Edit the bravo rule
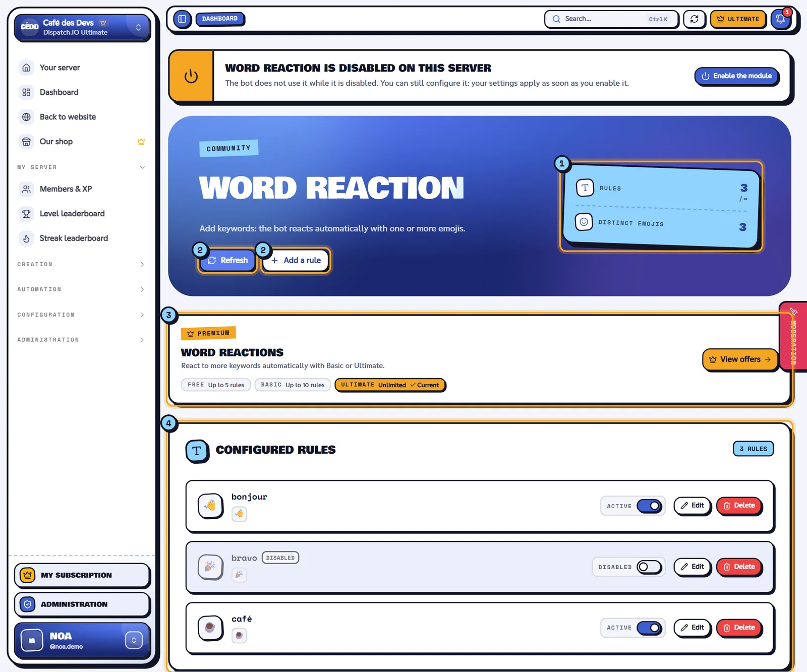 (692, 567)
